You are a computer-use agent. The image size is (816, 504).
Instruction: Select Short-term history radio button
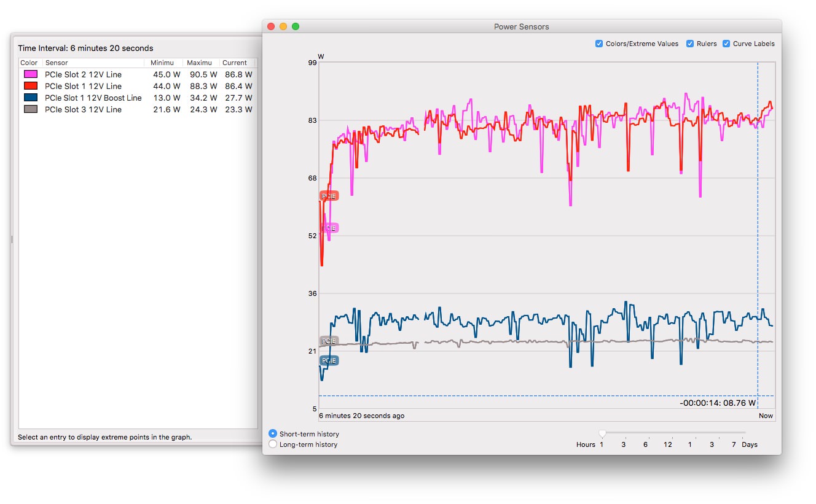pos(273,434)
